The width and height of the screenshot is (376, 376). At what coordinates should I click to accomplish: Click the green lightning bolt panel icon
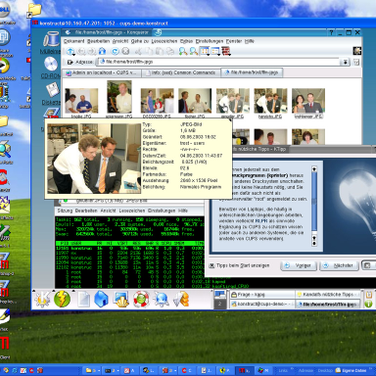click(62, 299)
